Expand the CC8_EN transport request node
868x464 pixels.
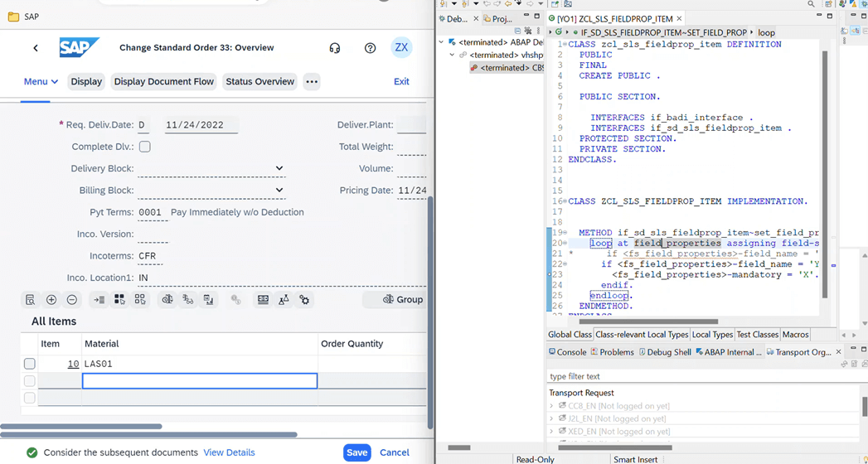click(x=553, y=406)
